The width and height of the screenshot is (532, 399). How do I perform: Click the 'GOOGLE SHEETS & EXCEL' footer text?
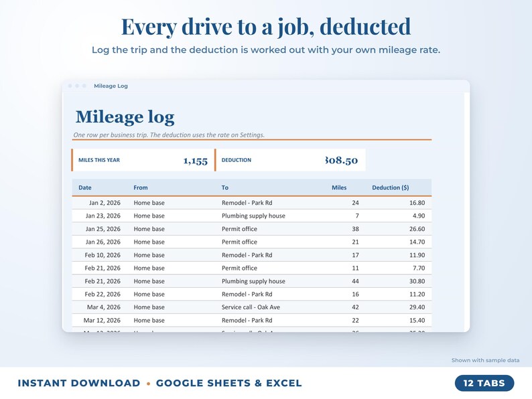pos(229,383)
